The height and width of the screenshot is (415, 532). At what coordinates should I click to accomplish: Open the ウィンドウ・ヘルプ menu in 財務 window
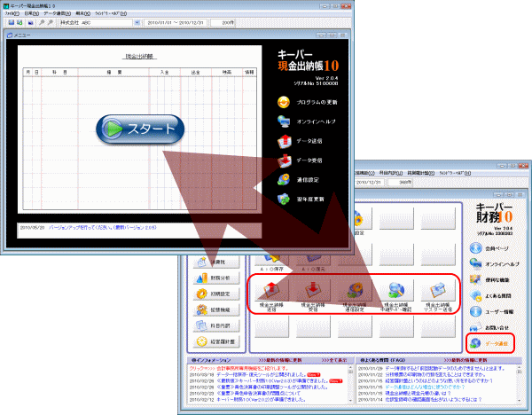coord(455,173)
